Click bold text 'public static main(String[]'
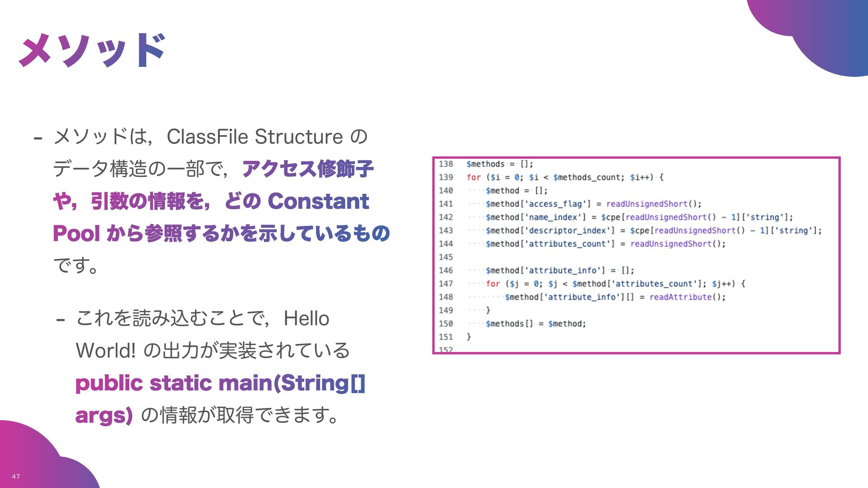Viewport: 868px width, 488px height. point(220,383)
